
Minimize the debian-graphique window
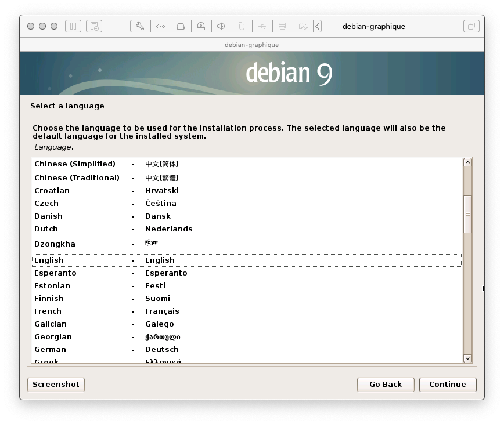coord(42,26)
